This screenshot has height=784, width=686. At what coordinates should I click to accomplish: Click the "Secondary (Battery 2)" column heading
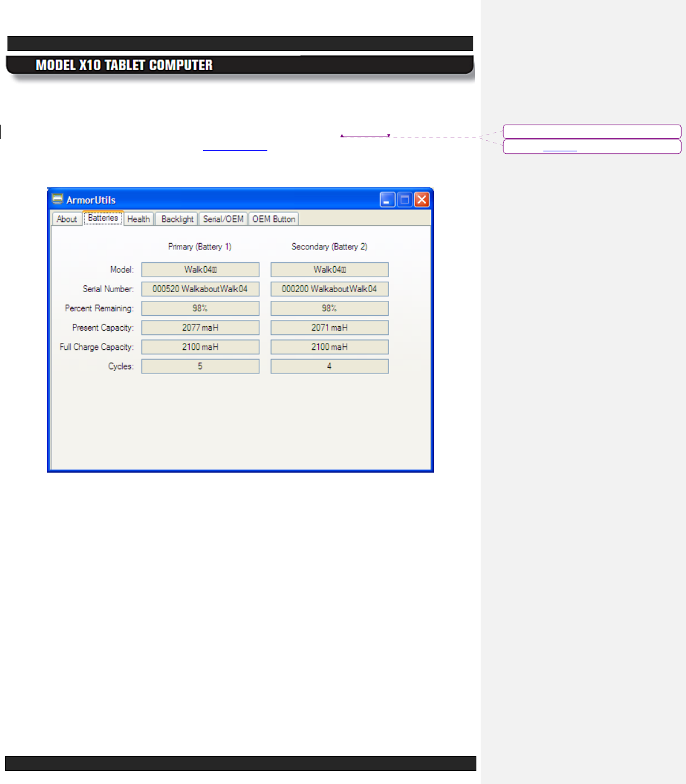[329, 247]
